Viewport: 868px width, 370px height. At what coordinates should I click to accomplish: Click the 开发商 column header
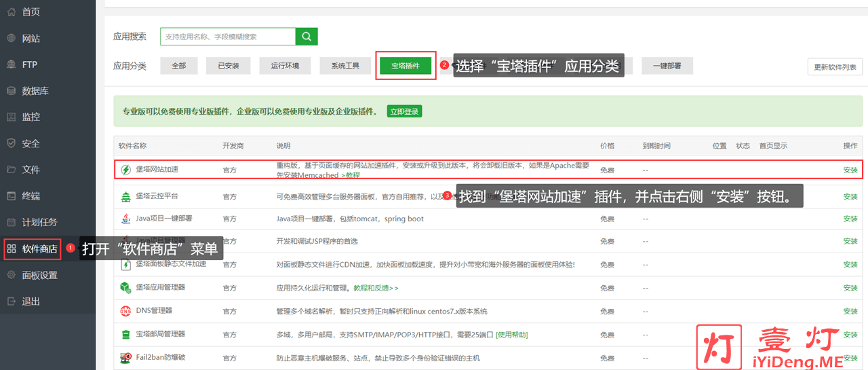[233, 146]
